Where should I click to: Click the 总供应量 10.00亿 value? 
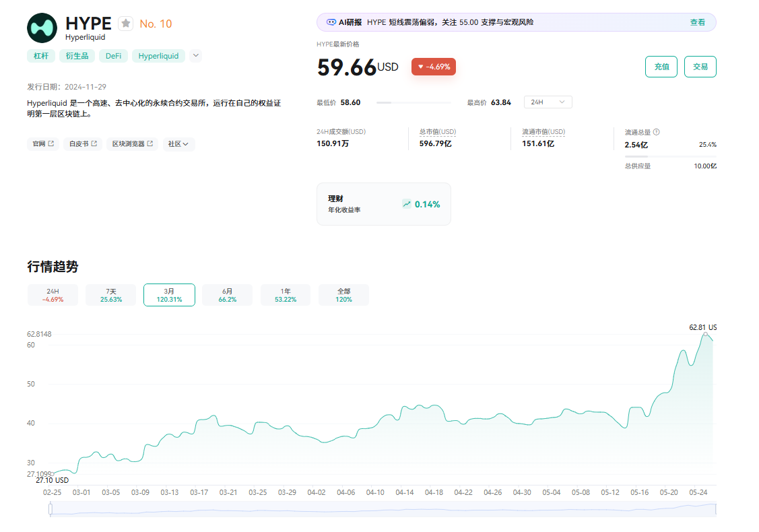point(705,166)
